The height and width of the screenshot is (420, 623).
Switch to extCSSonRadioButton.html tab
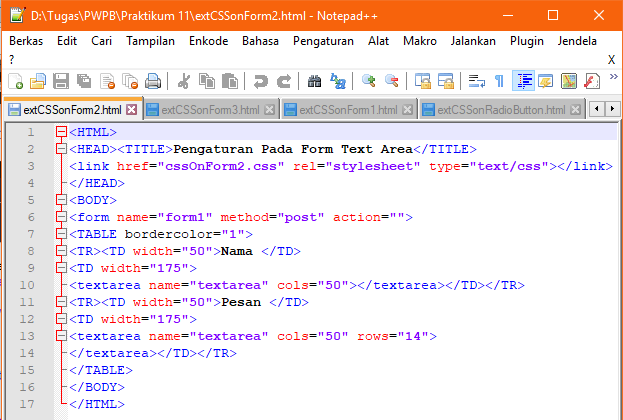click(501, 110)
